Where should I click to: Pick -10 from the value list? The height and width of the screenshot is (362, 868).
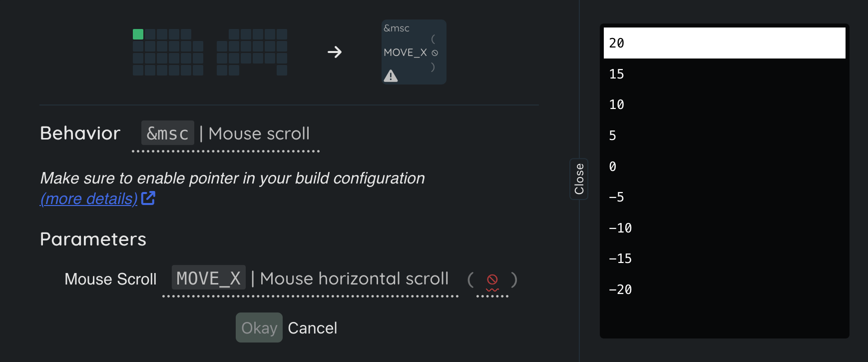pyautogui.click(x=724, y=228)
